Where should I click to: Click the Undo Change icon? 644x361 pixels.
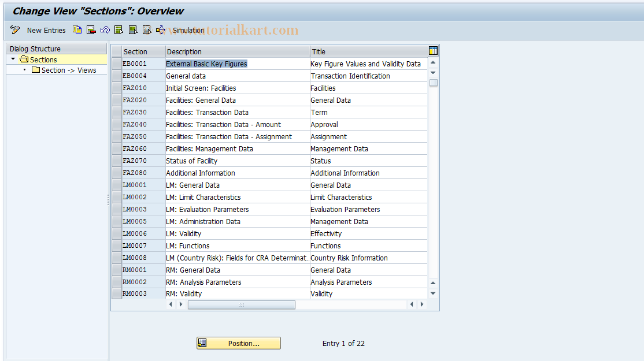105,30
